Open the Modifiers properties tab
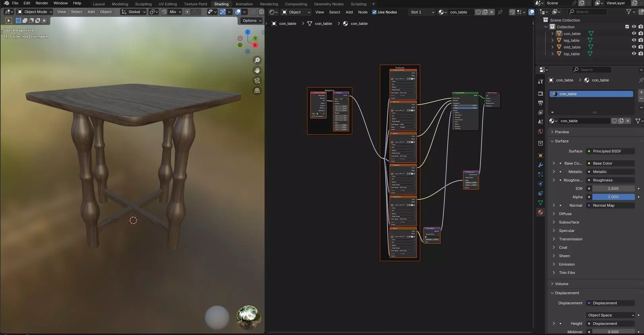This screenshot has width=644, height=335. pyautogui.click(x=541, y=165)
